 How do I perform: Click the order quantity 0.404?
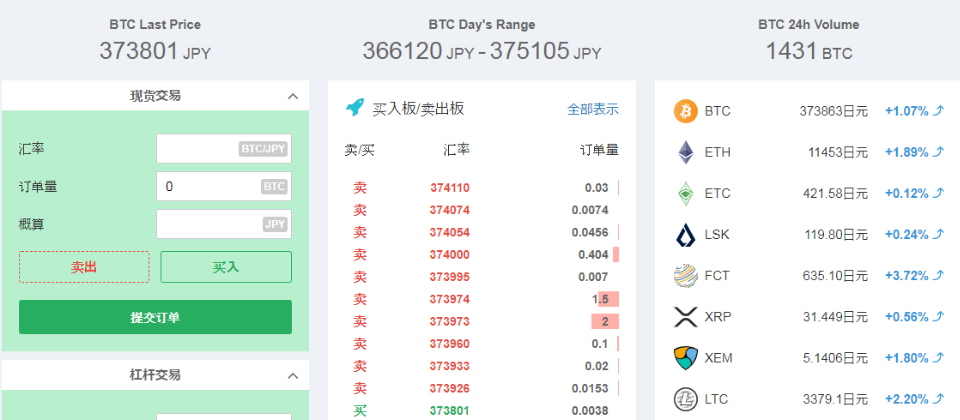593,255
